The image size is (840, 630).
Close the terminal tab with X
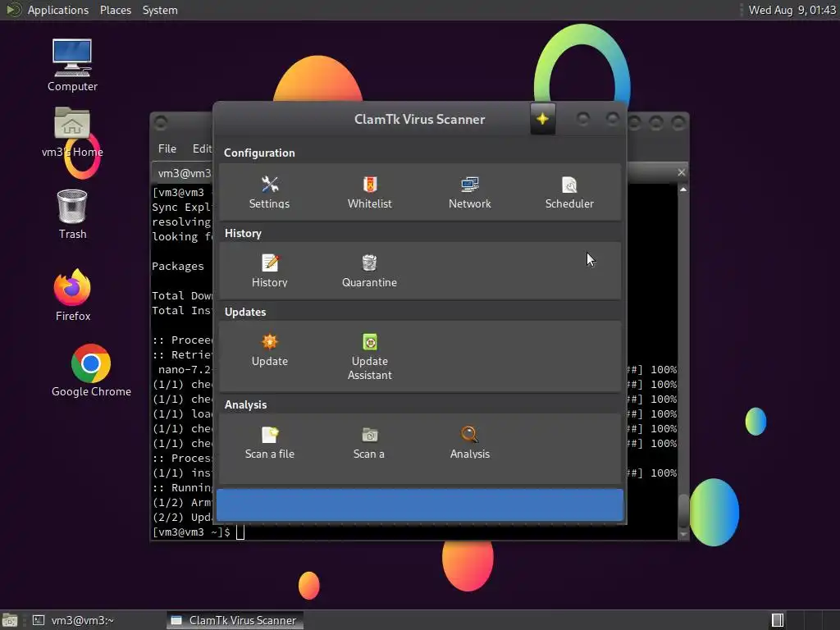tap(682, 172)
